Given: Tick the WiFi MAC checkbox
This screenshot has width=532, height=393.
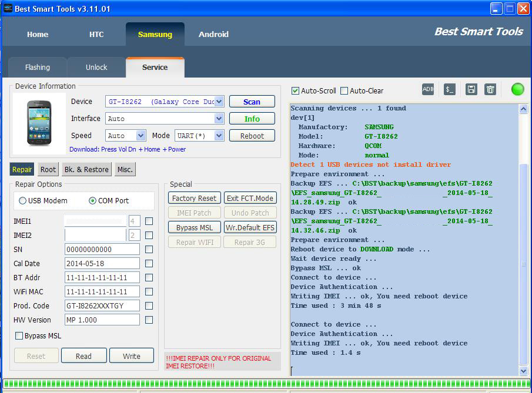Looking at the screenshot, I should coord(149,291).
